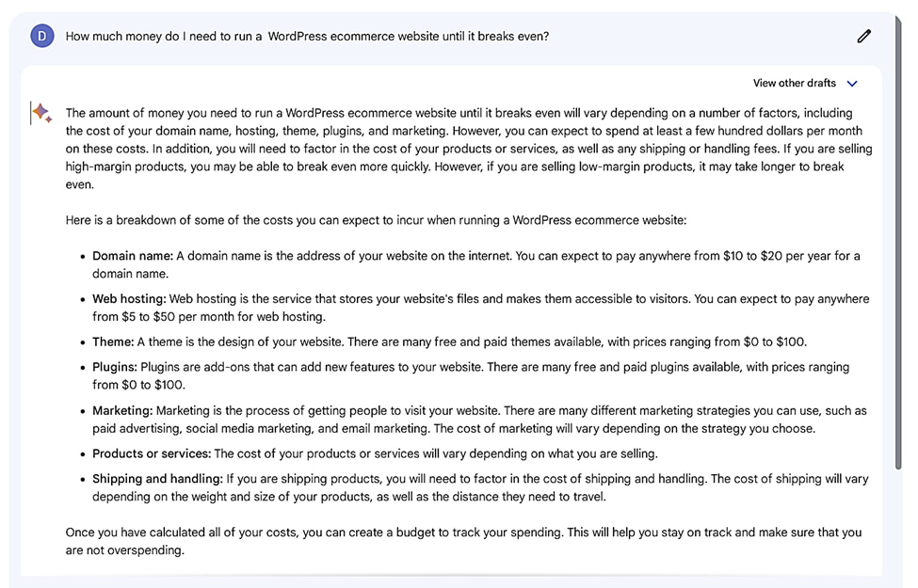Click the bold Plugins heading
The width and height of the screenshot is (918, 588).
[x=115, y=367]
